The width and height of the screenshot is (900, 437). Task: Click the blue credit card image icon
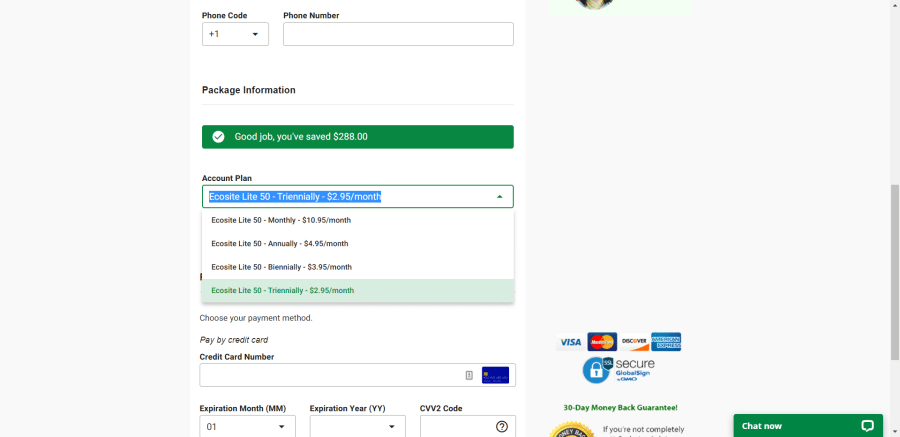(x=495, y=375)
